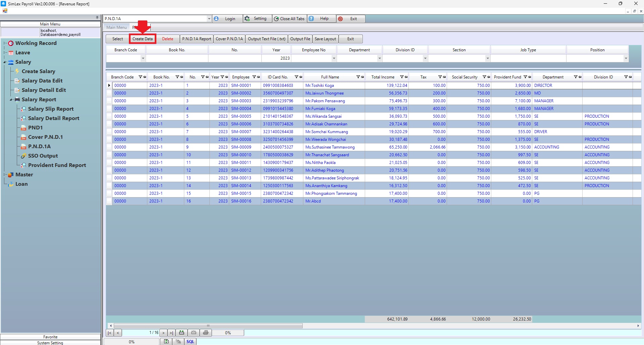The image size is (644, 345).
Task: Click the add record icon in navigator
Action: point(182,333)
